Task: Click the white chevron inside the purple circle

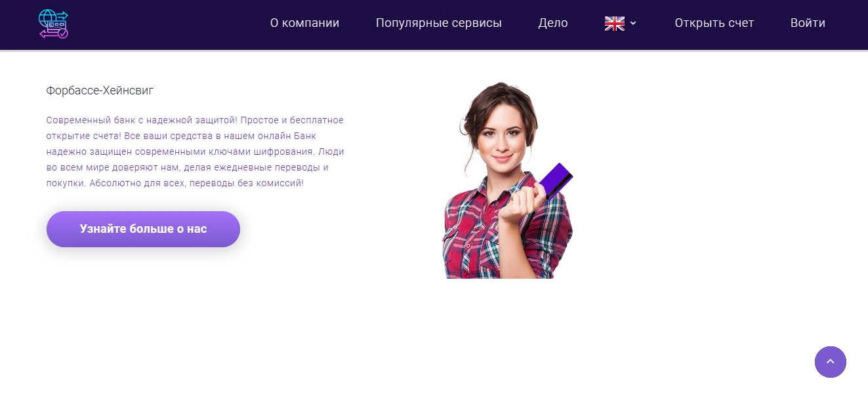Action: [831, 361]
